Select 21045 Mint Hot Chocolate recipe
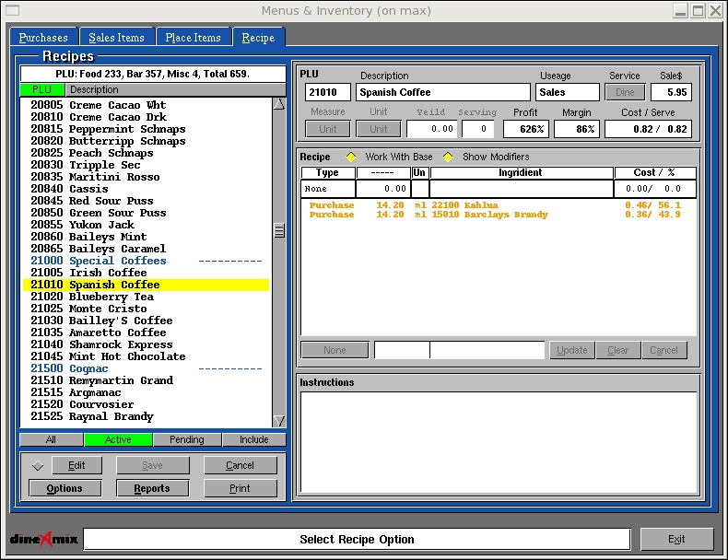This screenshot has width=728, height=560. pyautogui.click(x=146, y=356)
